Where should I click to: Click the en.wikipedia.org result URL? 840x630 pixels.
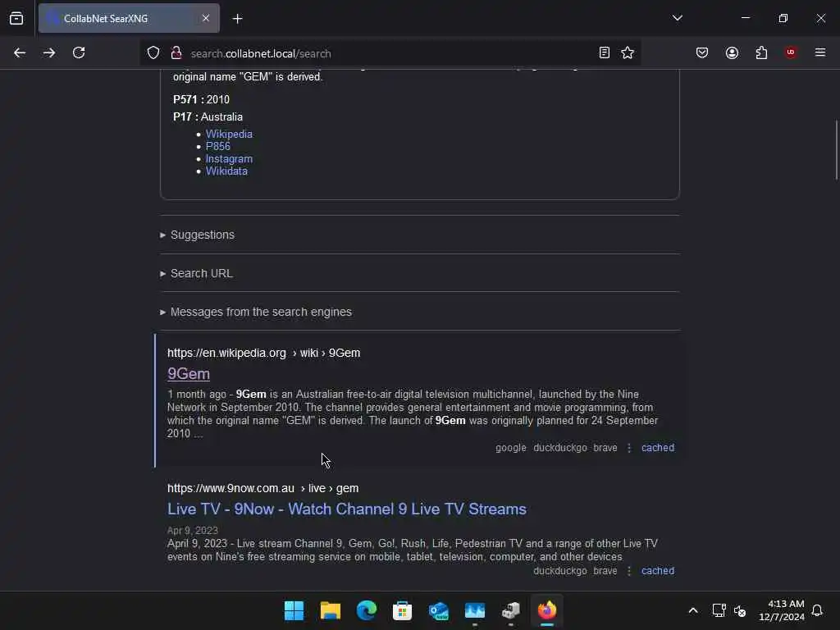tap(263, 353)
